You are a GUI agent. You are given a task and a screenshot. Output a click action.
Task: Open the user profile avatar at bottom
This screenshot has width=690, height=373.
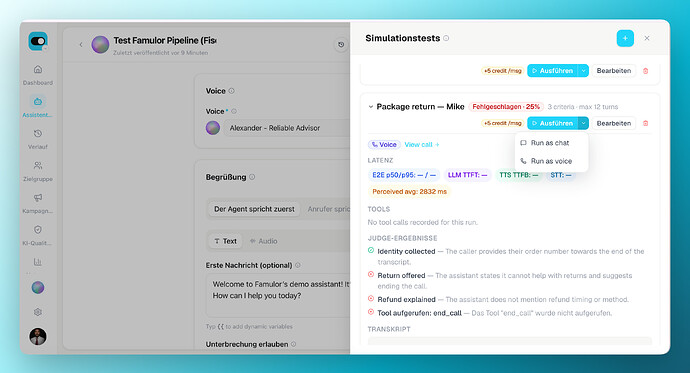tap(38, 336)
